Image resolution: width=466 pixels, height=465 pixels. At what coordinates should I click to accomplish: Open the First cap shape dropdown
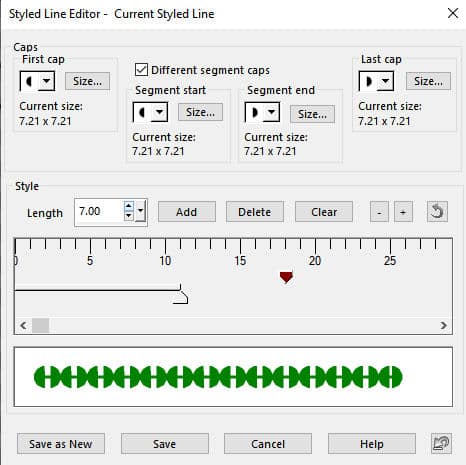tap(47, 81)
